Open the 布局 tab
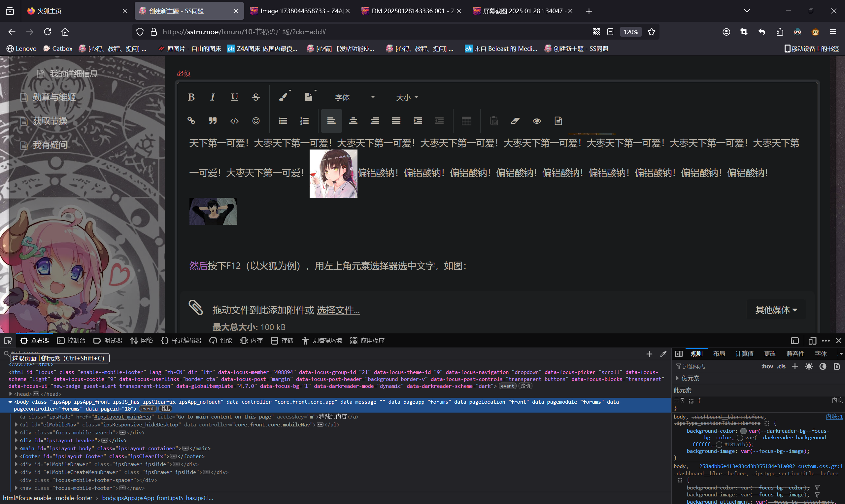 point(719,354)
